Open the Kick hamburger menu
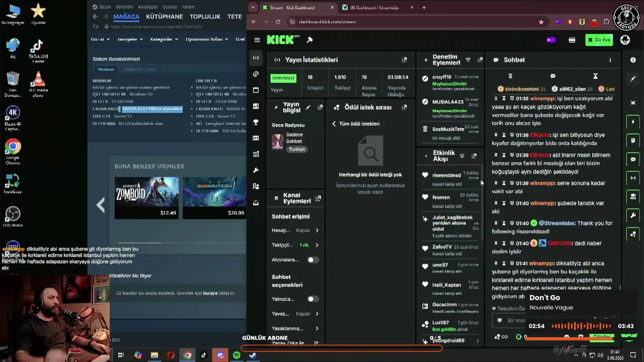This screenshot has height=362, width=644. point(257,40)
